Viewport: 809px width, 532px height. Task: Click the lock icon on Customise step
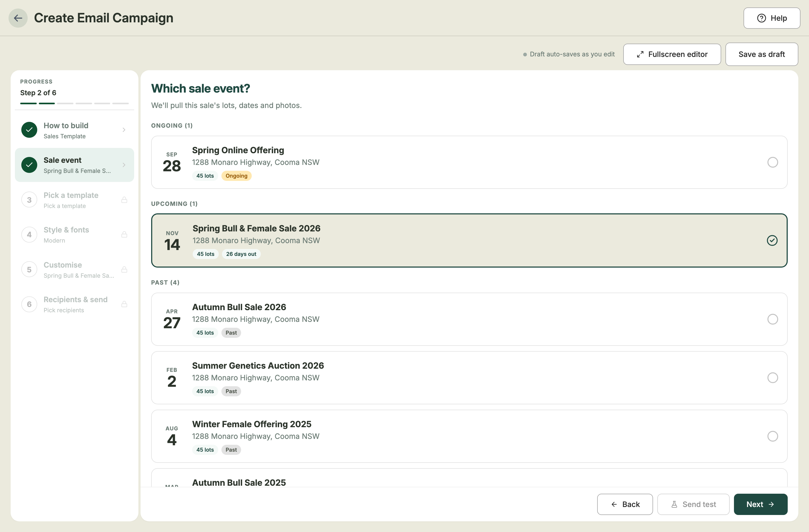click(x=124, y=269)
